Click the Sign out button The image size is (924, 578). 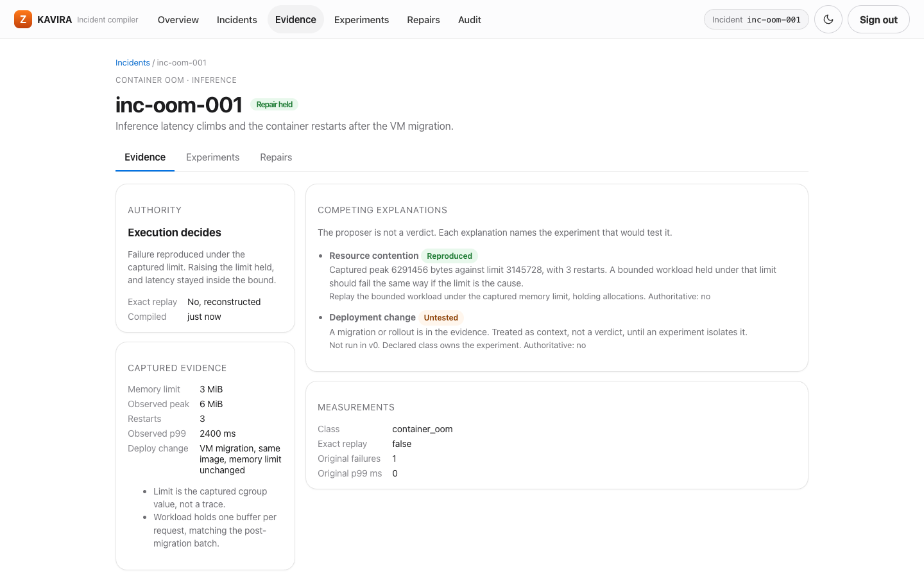(878, 19)
